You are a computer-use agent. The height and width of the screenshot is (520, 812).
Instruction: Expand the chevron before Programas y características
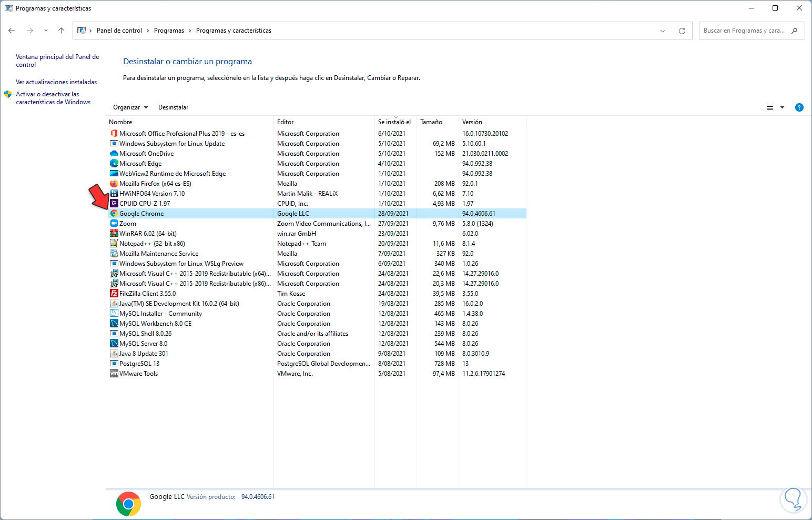190,31
